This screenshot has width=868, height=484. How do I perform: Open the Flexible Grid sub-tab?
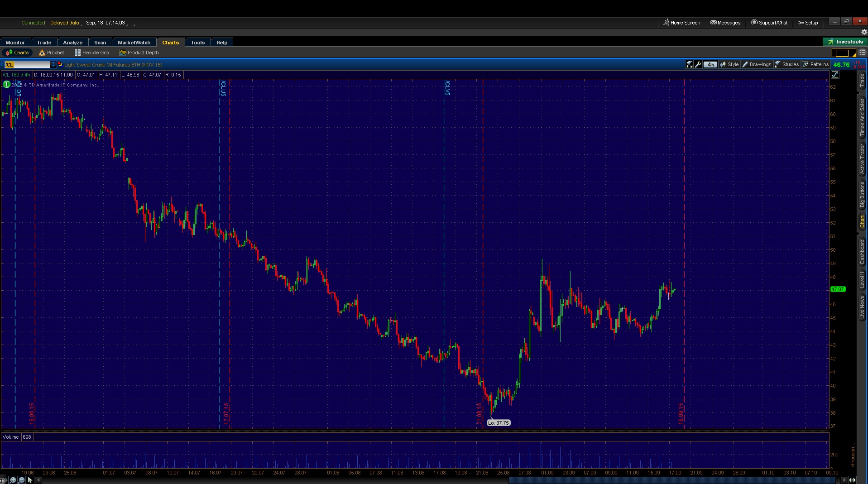(x=92, y=53)
